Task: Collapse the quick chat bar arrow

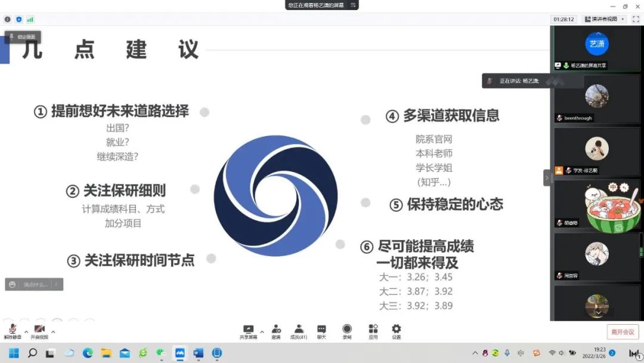Action: tap(56, 284)
